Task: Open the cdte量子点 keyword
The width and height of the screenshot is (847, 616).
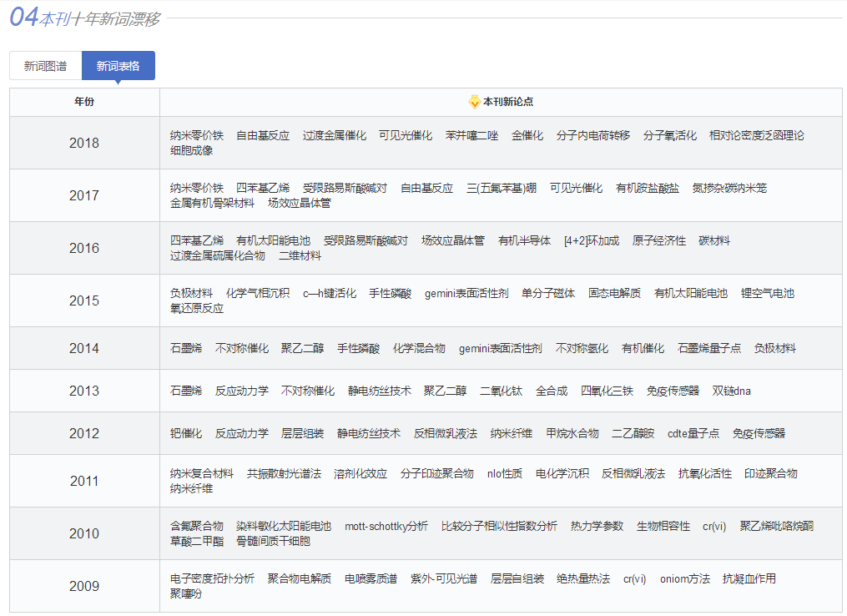Action: pyautogui.click(x=693, y=433)
